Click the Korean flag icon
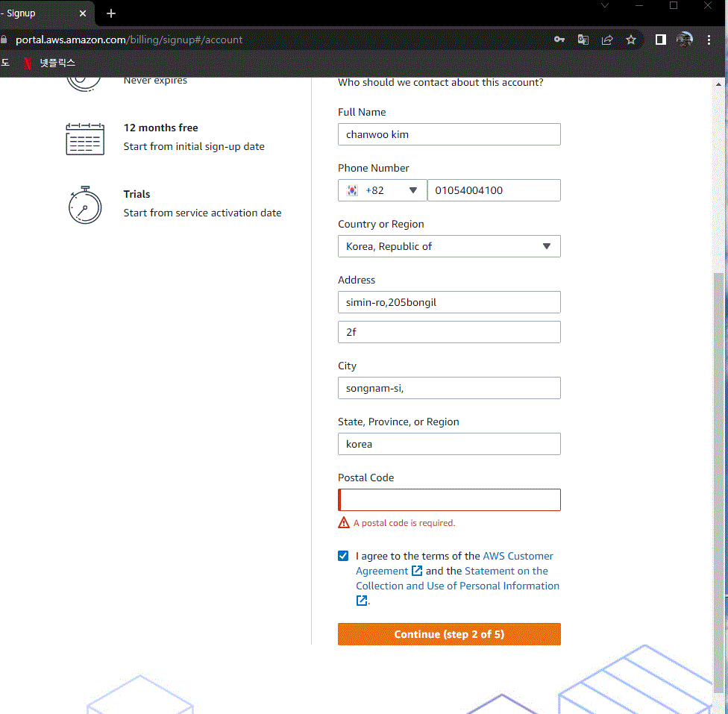The height and width of the screenshot is (714, 728). pos(352,190)
